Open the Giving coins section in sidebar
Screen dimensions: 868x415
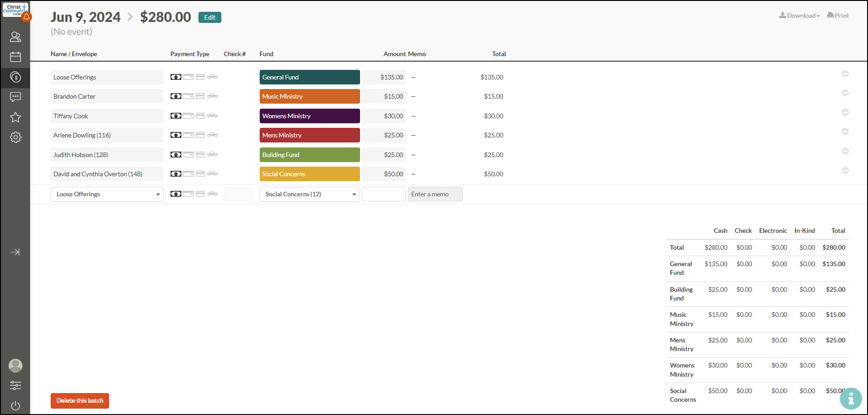pyautogui.click(x=16, y=77)
